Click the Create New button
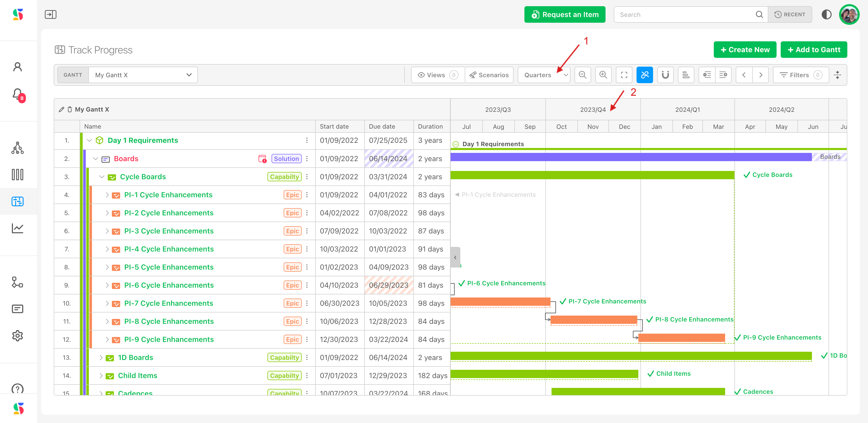868x423 pixels. click(745, 50)
